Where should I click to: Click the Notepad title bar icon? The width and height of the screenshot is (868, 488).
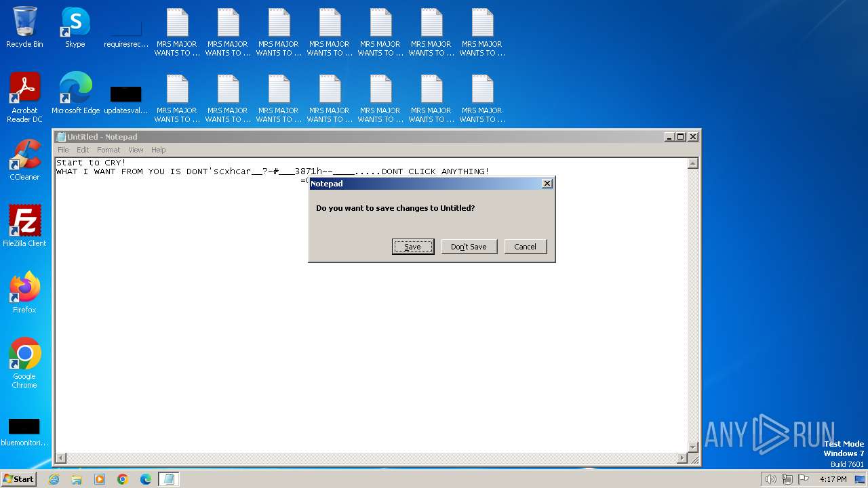(x=61, y=137)
